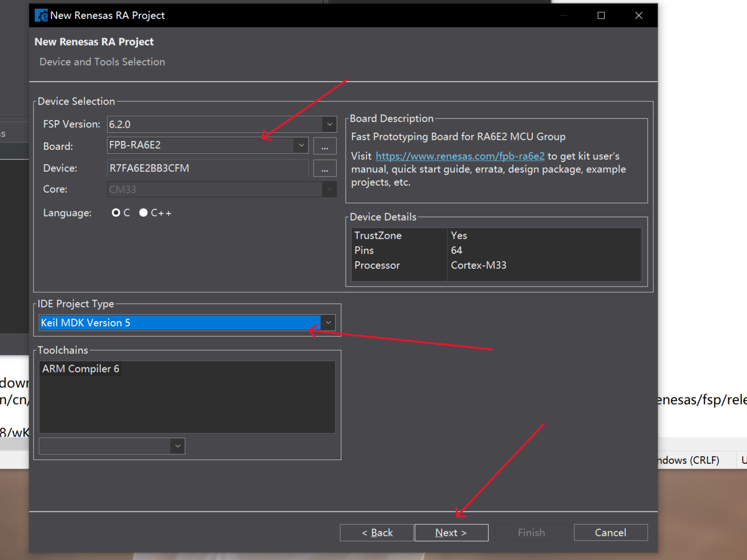The image size is (747, 560).
Task: Select ARM Compiler 6 in Toolchains list
Action: (81, 369)
